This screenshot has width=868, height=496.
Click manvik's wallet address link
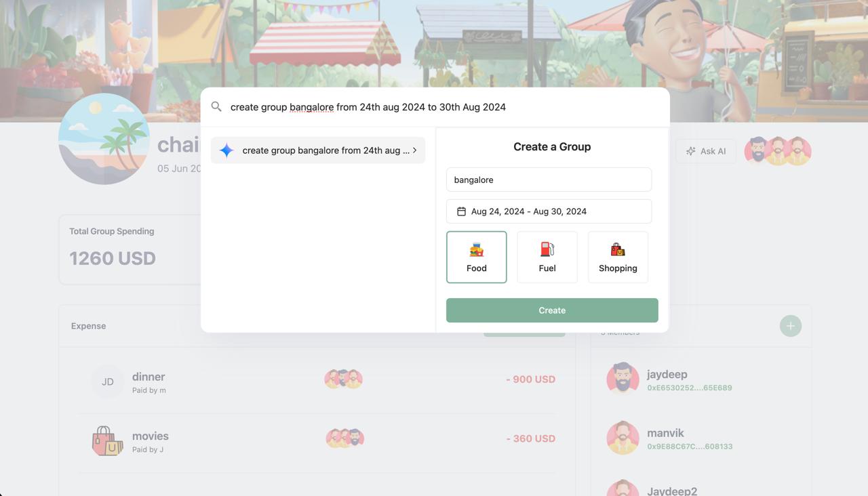[690, 447]
